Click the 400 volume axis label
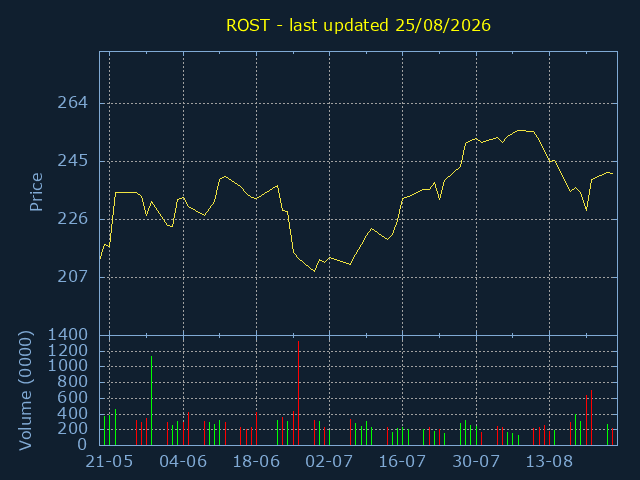 point(73,413)
